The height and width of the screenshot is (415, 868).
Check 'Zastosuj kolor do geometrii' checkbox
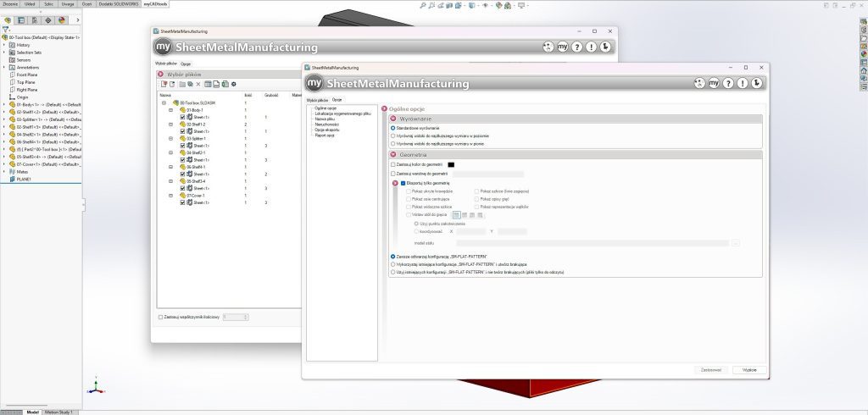click(x=393, y=164)
